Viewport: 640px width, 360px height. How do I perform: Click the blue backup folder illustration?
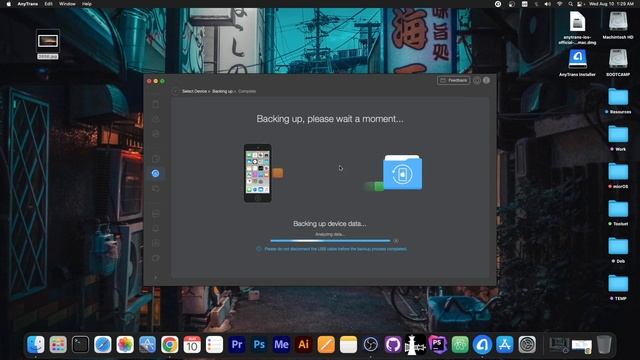[x=403, y=172]
